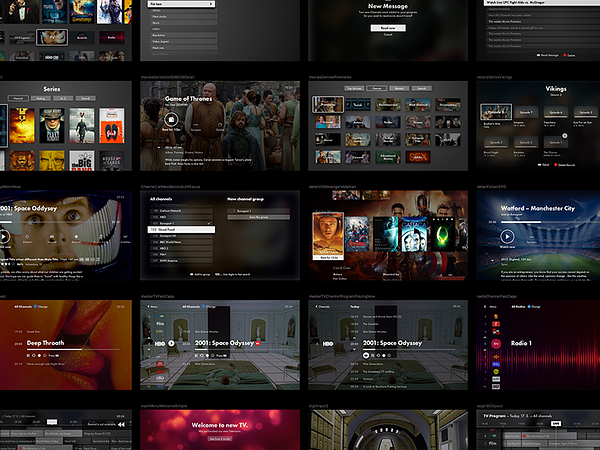Click rewind arrows icon in bottom-left EPG
Image resolution: width=600 pixels, height=450 pixels.
[x=121, y=424]
